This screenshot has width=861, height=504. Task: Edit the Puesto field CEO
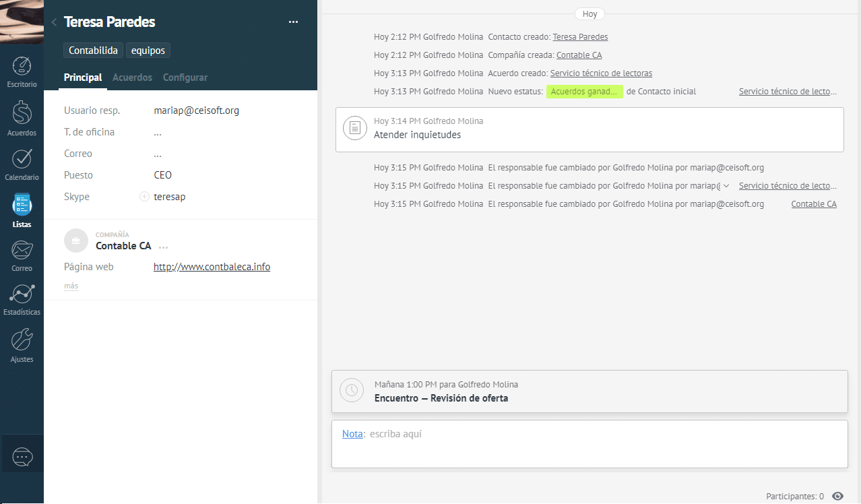(162, 175)
